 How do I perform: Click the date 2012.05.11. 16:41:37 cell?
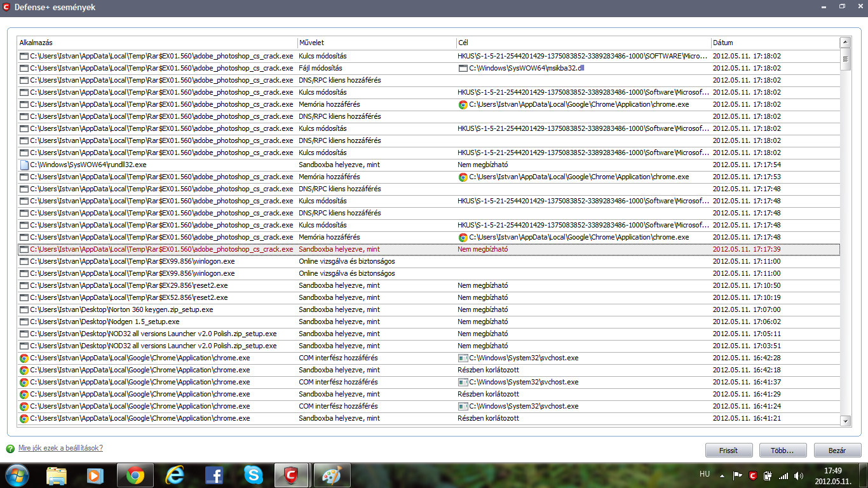coord(747,382)
